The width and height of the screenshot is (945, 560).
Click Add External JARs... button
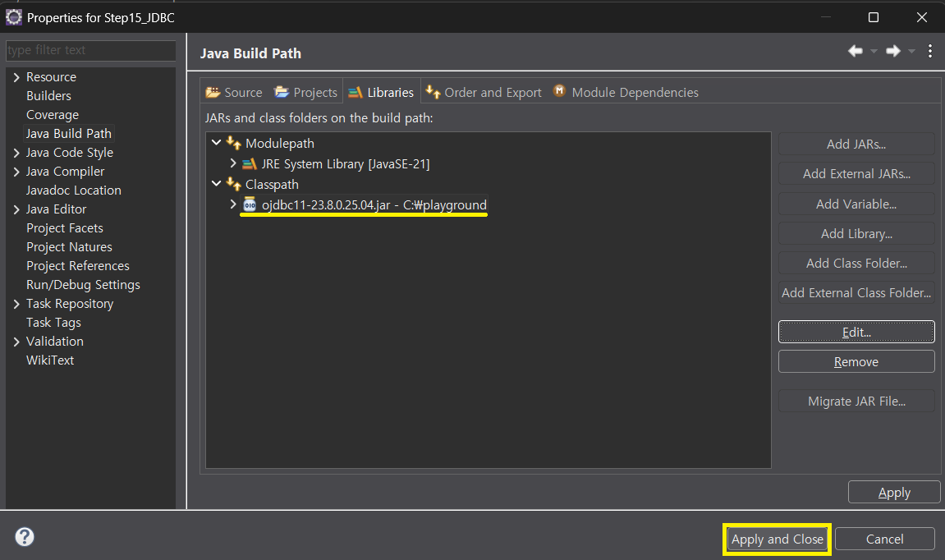(x=856, y=173)
